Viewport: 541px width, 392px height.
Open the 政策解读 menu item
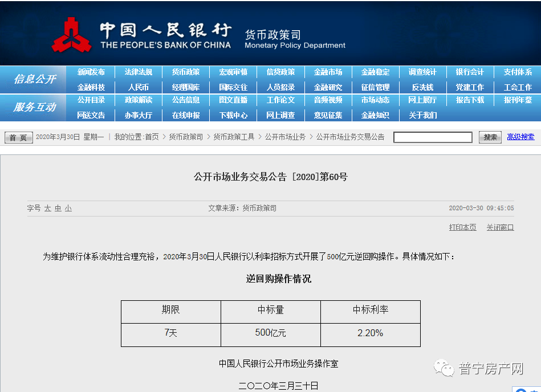pyautogui.click(x=139, y=100)
